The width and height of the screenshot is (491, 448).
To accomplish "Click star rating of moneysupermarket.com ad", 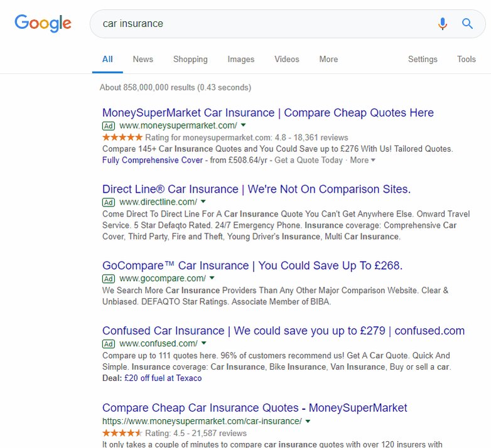I will (x=122, y=137).
